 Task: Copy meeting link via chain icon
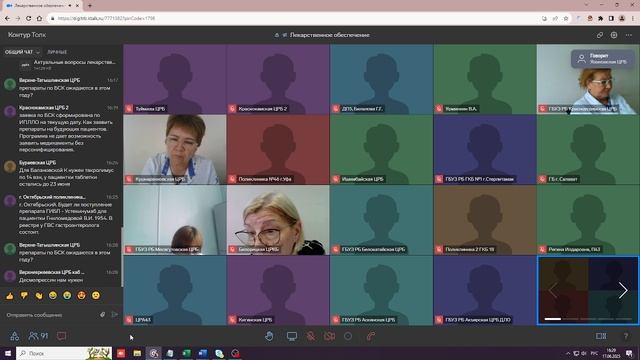pos(600,35)
